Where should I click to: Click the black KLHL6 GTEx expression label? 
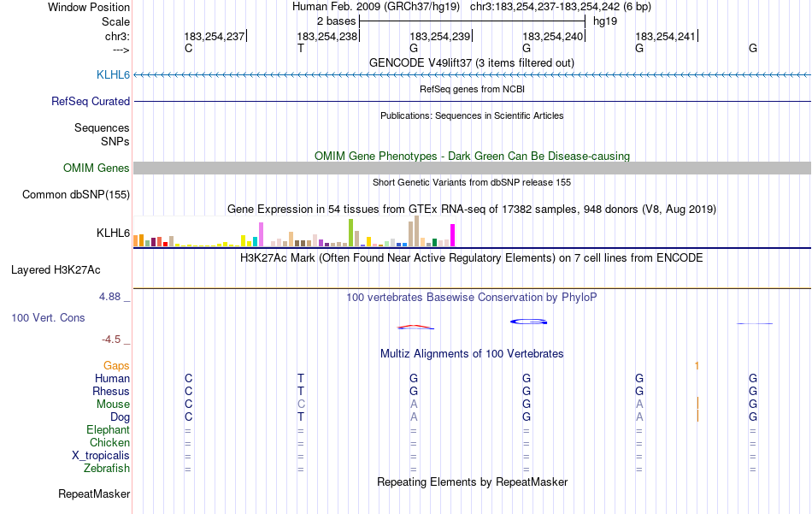pyautogui.click(x=113, y=233)
